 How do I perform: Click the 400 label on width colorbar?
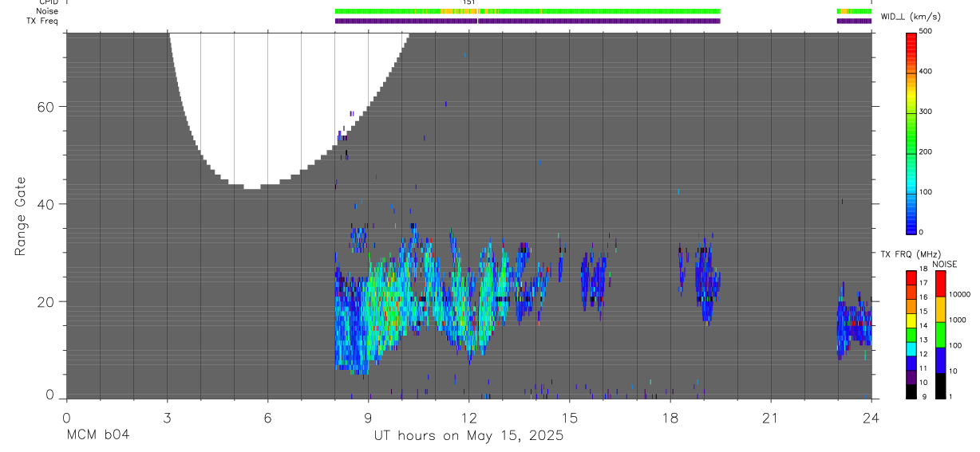(x=927, y=72)
